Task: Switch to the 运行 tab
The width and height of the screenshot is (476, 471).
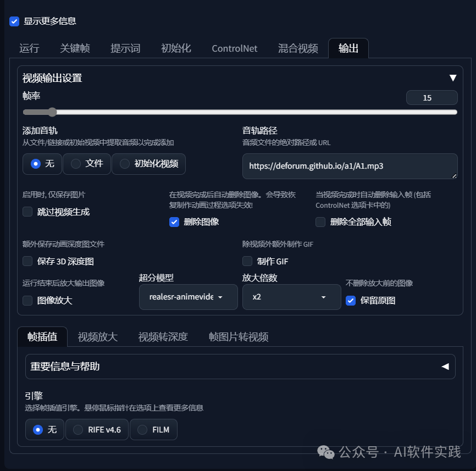Action: click(29, 48)
